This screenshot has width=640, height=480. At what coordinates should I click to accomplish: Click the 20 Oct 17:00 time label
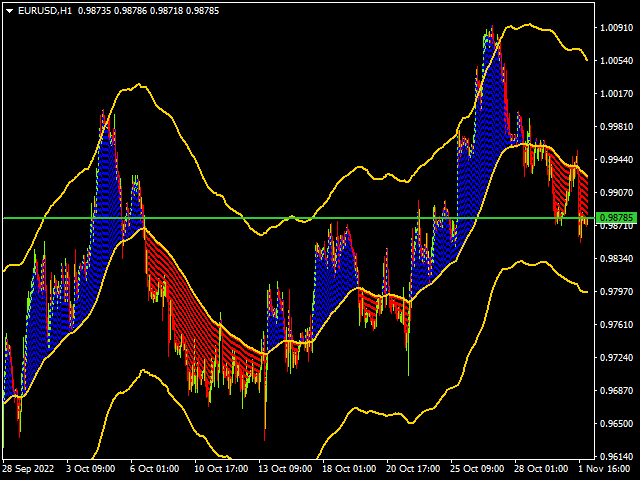(413, 469)
